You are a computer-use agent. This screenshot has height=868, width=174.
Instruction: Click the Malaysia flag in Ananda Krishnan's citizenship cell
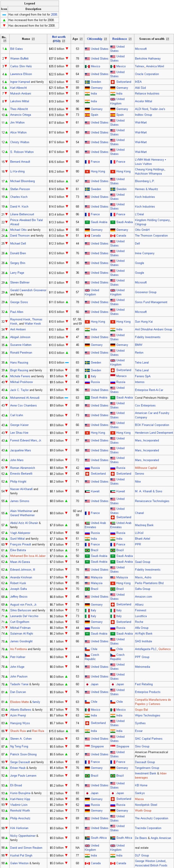point(87,577)
